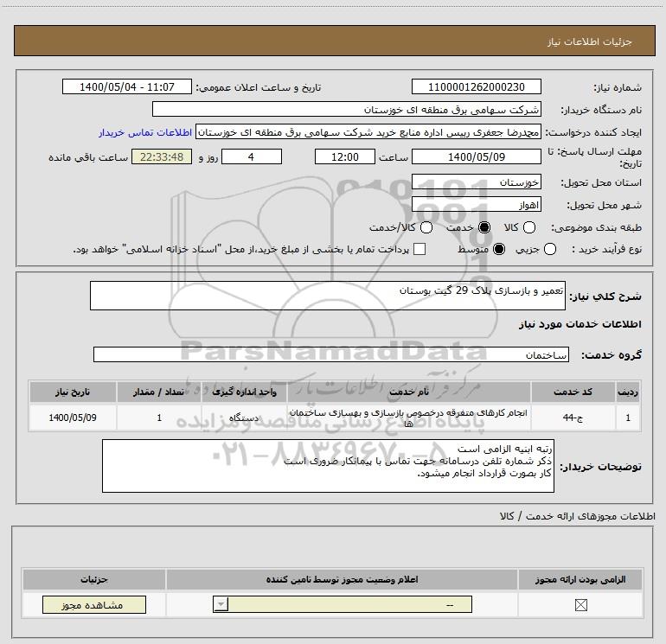The image size is (666, 644).
Task: Click the تعداد / مقدار column header
Action: click(x=159, y=392)
